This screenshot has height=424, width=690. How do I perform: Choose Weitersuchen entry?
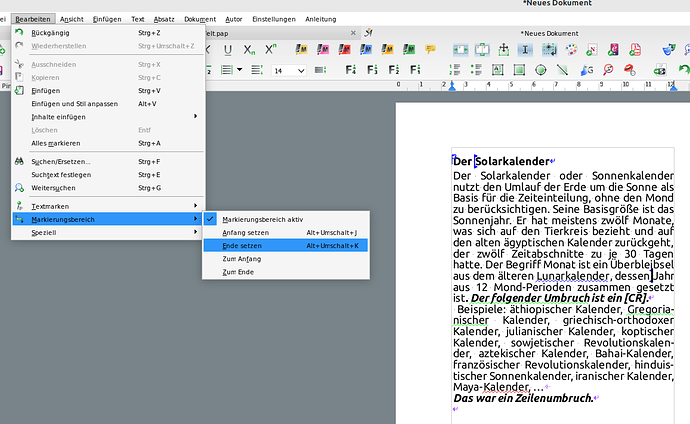(109, 188)
